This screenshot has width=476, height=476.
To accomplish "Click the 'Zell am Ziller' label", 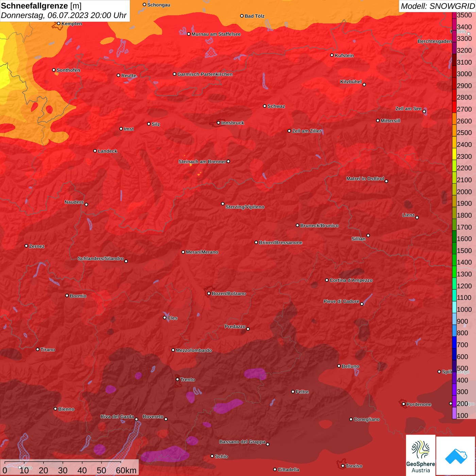I will [x=307, y=131].
